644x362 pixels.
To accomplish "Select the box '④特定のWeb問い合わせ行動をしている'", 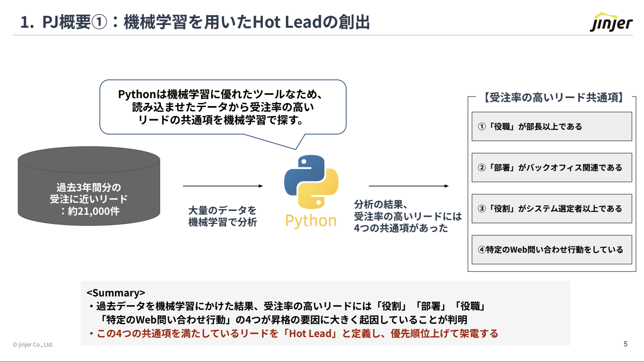I will (552, 249).
